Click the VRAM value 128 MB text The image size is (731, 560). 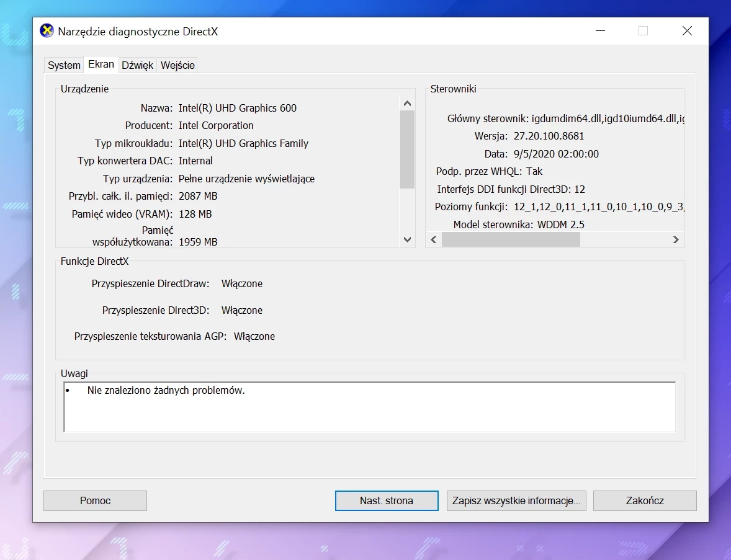[195, 214]
